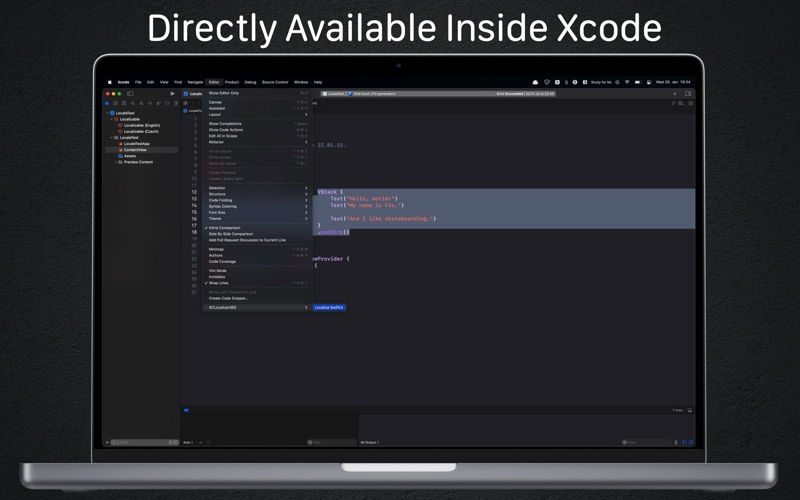Screen dimensions: 800x500
Task: Enable Invisibles in Editor menu
Action: tap(255, 277)
